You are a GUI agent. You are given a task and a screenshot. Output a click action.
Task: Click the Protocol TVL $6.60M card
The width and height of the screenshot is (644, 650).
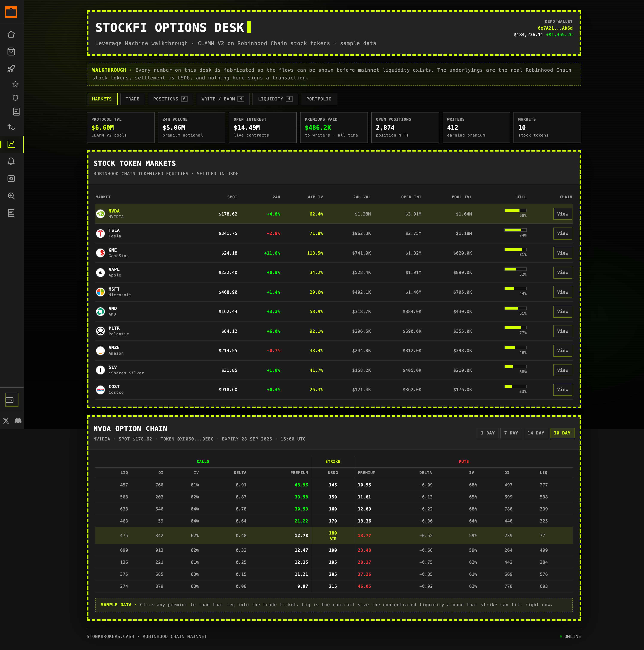tap(120, 128)
